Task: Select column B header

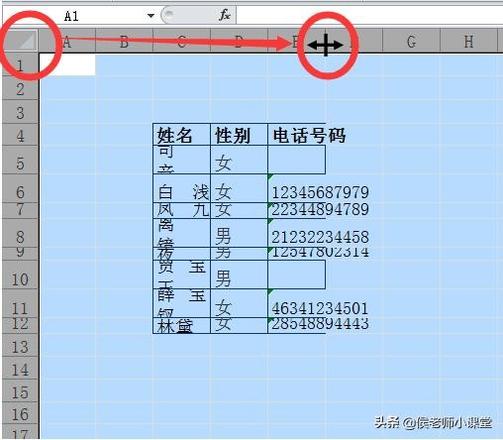Action: 124,42
